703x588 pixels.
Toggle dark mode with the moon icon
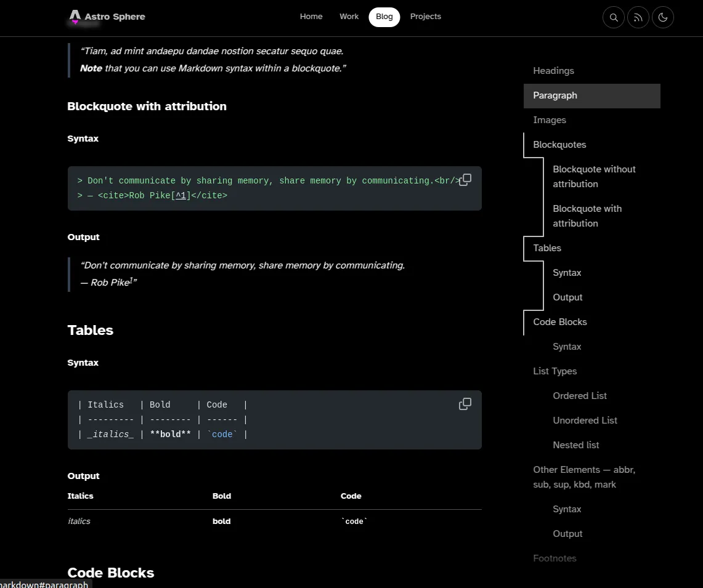tap(663, 17)
